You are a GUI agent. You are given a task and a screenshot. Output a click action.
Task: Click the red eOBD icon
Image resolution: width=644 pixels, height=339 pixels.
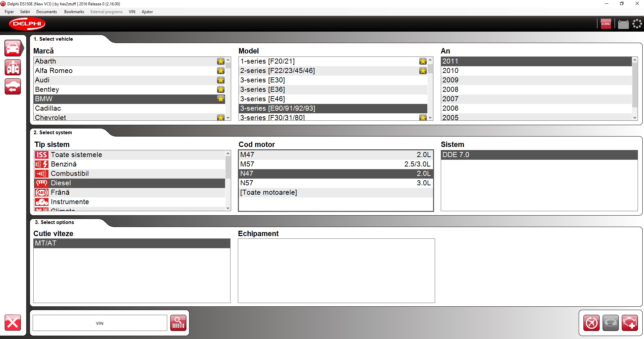[606, 24]
